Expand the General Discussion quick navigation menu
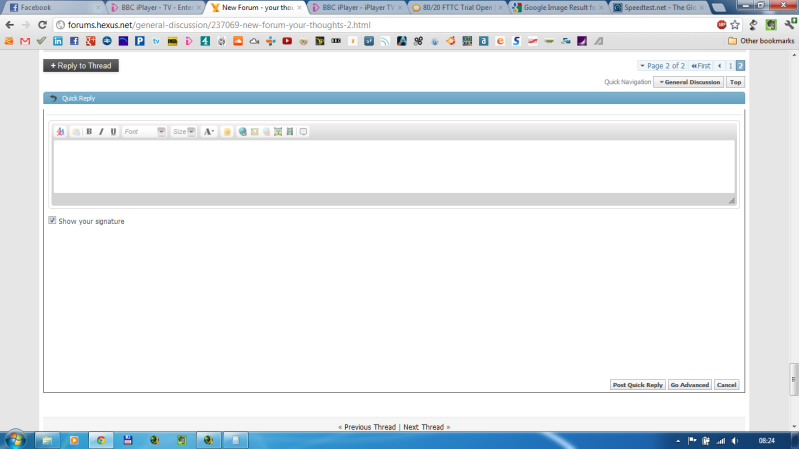The image size is (799, 449). pos(688,82)
